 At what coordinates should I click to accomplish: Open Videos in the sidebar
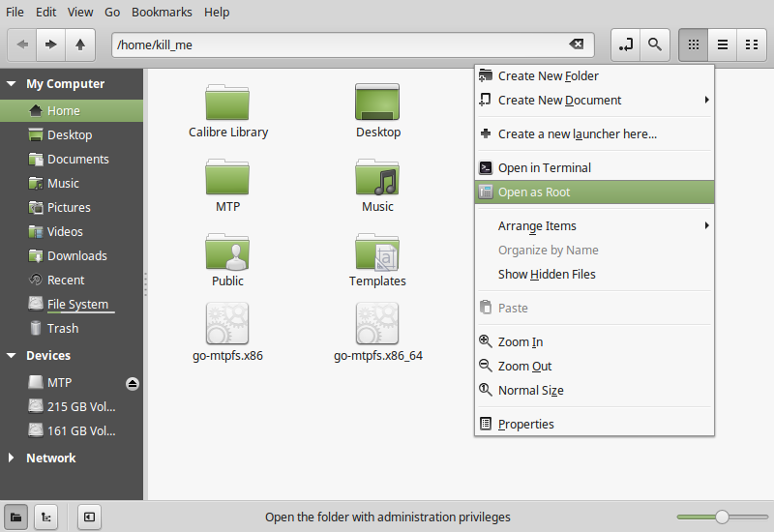[72, 232]
